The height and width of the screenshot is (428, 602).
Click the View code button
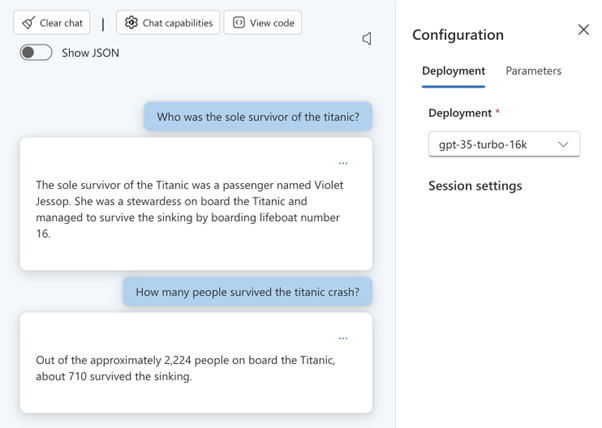point(263,23)
